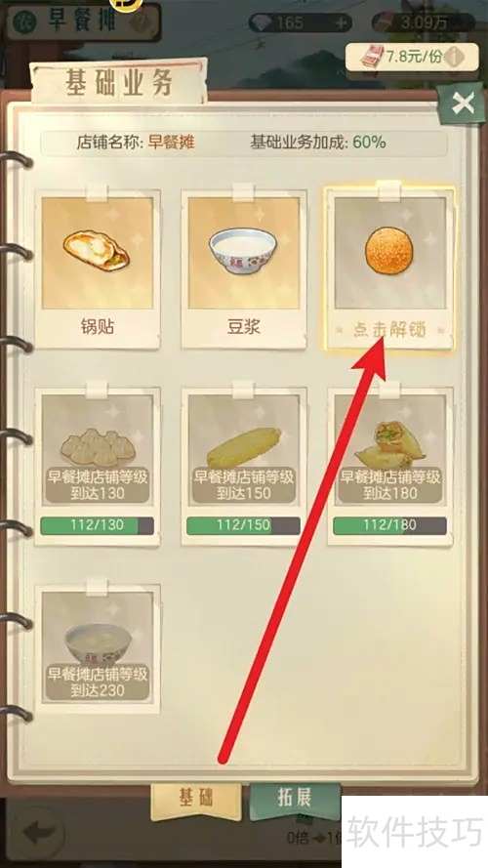Switch to the 拓展 tab
The width and height of the screenshot is (488, 868).
(x=295, y=798)
